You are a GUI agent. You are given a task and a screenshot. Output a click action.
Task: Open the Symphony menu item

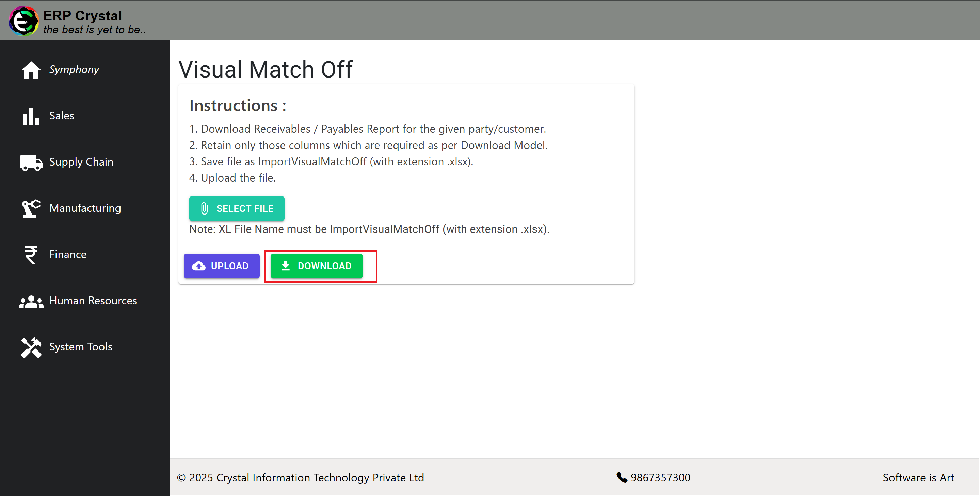click(74, 70)
